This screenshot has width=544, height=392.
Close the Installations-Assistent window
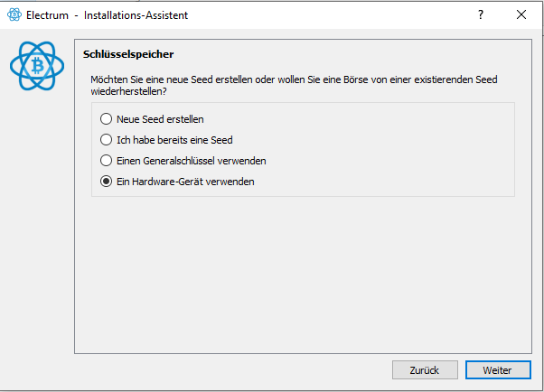click(x=521, y=14)
